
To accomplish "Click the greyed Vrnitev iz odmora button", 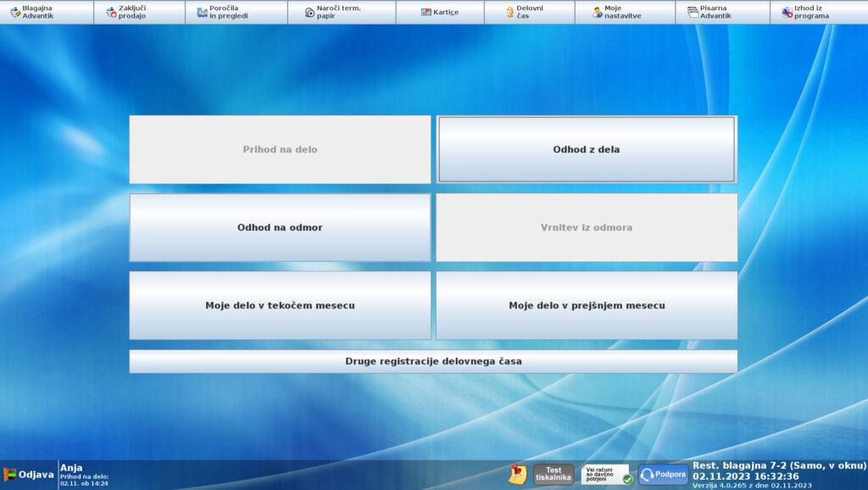I will pyautogui.click(x=586, y=227).
